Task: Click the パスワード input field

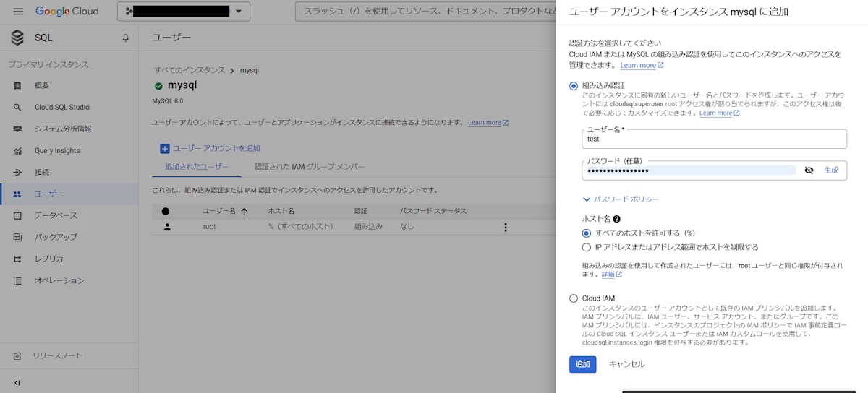Action: [691, 170]
